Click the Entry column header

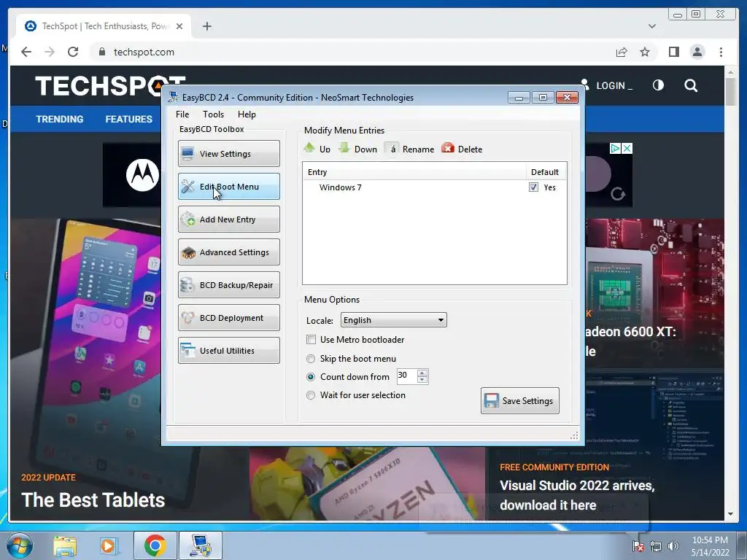click(x=414, y=172)
